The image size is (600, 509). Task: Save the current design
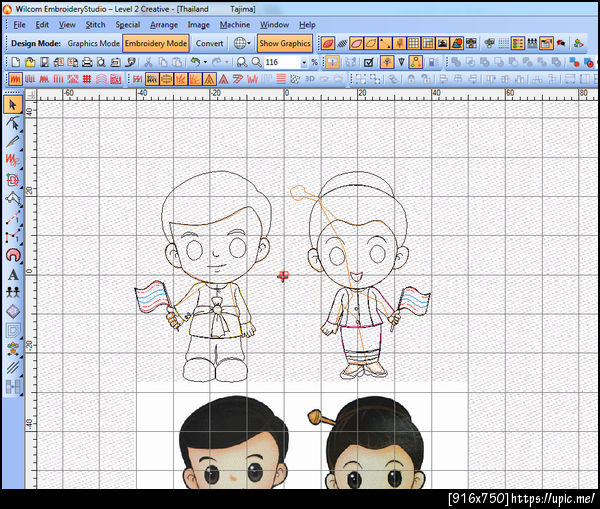pyautogui.click(x=44, y=62)
